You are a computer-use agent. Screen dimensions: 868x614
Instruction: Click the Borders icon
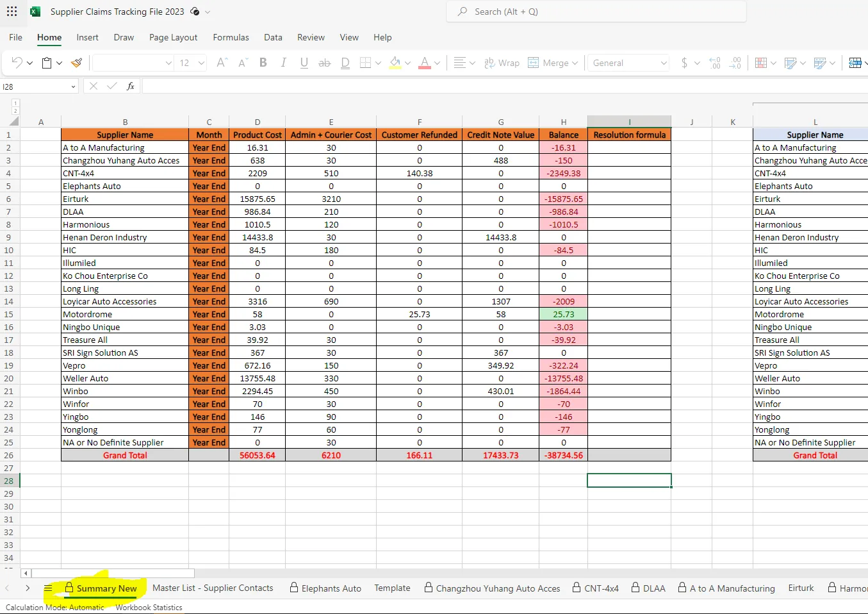(366, 63)
